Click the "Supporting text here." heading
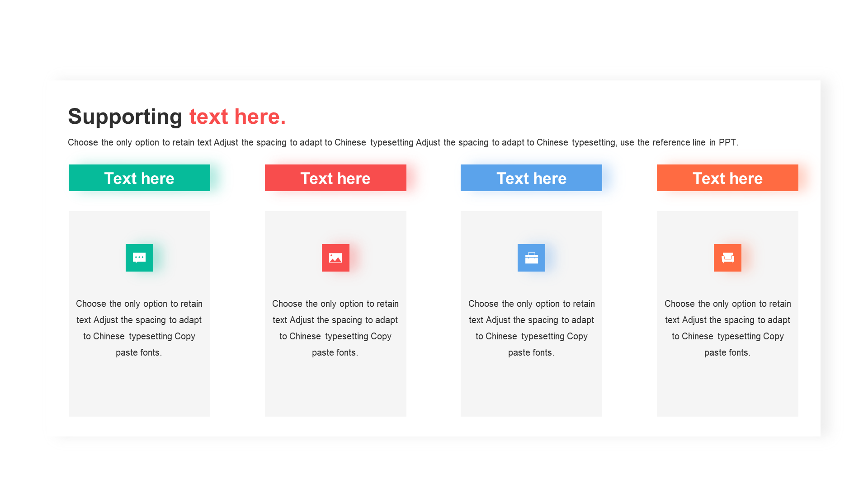 click(177, 117)
